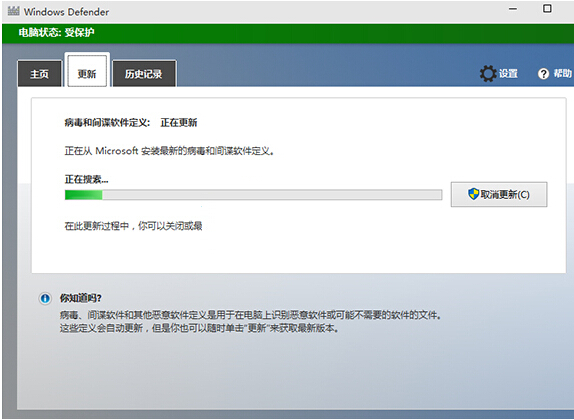Screen dimensions: 574x420
Task: Click the help question mark icon
Action: point(543,74)
